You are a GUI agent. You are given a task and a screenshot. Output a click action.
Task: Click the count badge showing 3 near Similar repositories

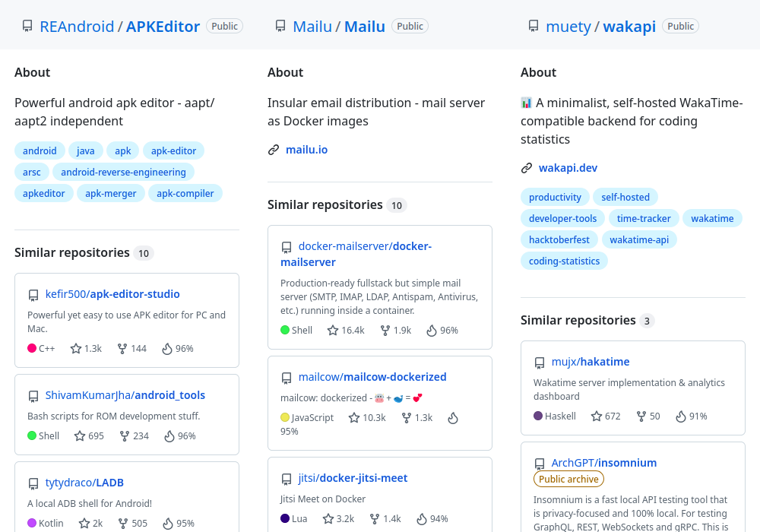(647, 321)
